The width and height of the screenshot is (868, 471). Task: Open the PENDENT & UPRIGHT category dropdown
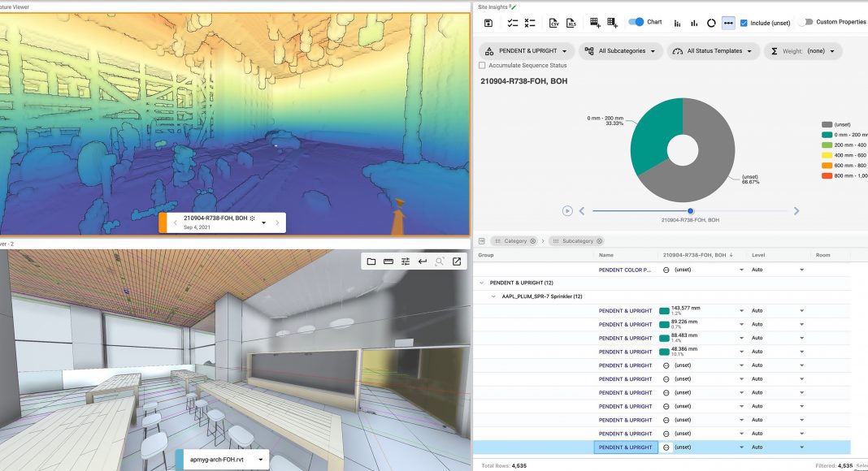click(x=525, y=50)
